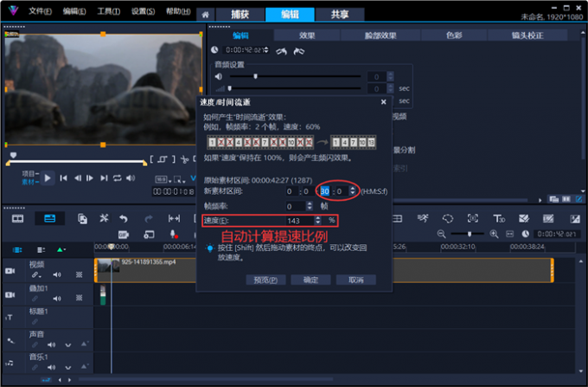The image size is (588, 387).
Task: Switch to timeline view
Action: (49, 218)
